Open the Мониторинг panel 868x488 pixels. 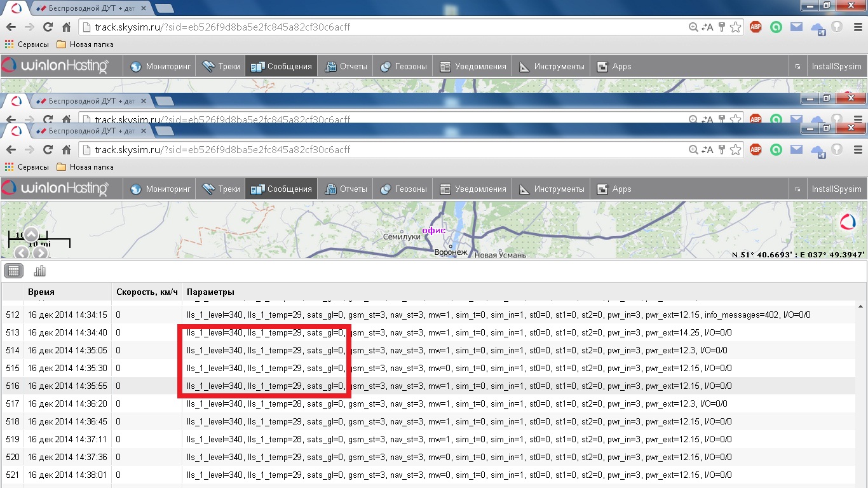coord(161,189)
